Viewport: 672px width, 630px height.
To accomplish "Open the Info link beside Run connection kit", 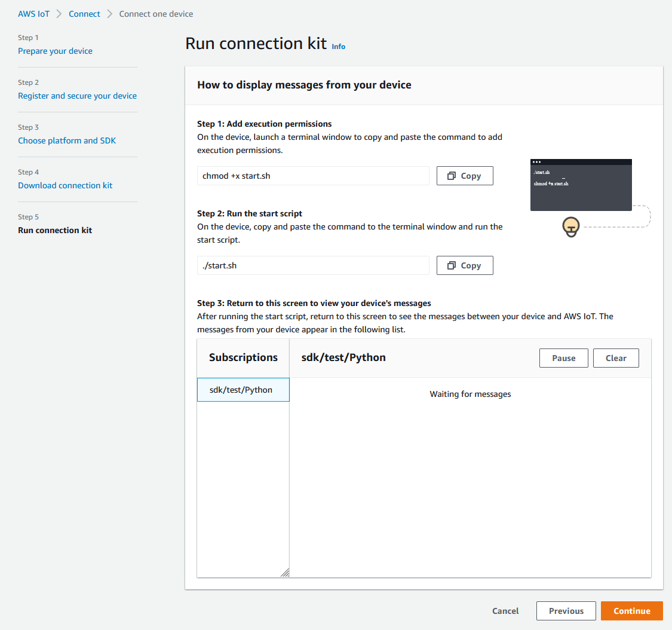I will pos(338,46).
